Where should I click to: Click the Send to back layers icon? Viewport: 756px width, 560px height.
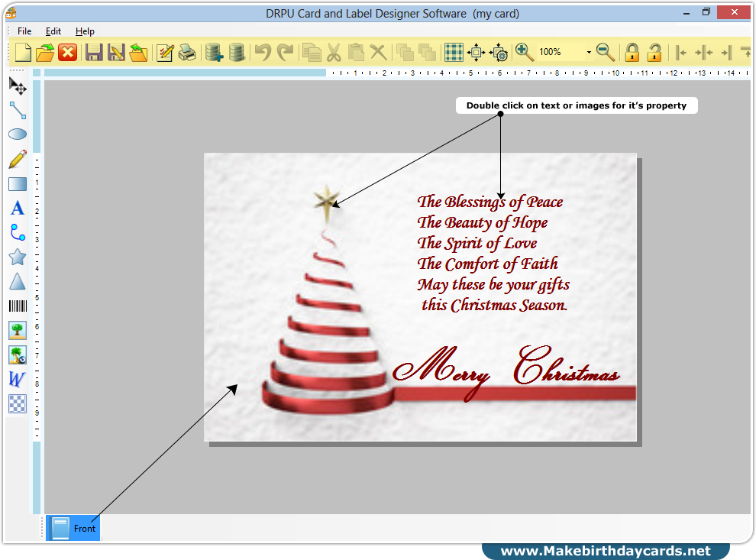point(427,52)
